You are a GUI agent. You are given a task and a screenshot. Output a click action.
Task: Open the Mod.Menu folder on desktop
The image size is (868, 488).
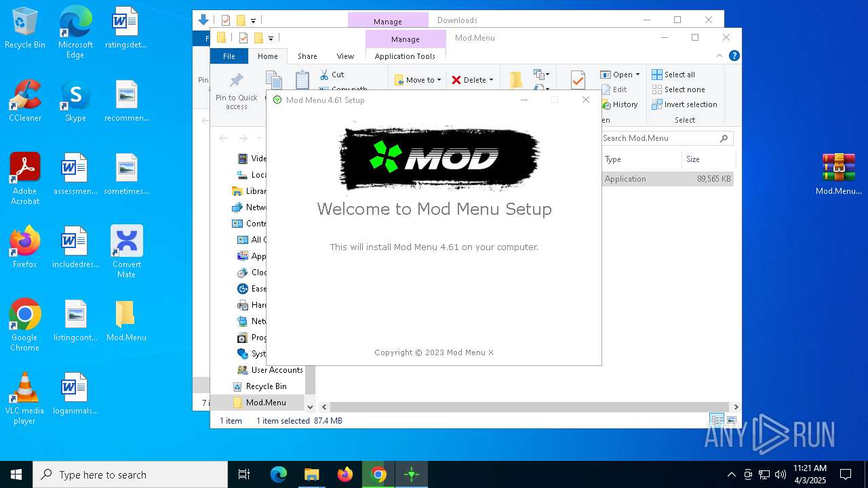click(126, 321)
